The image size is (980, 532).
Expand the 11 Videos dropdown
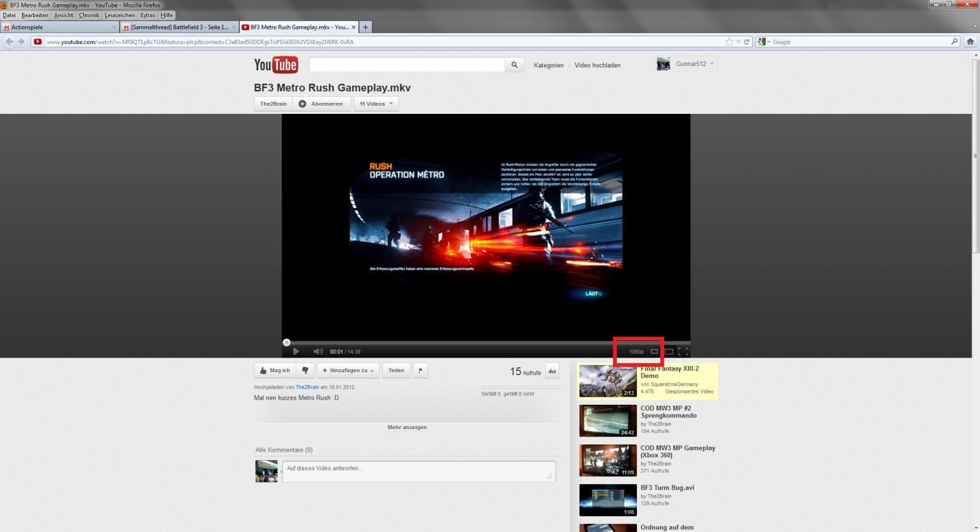pyautogui.click(x=376, y=103)
